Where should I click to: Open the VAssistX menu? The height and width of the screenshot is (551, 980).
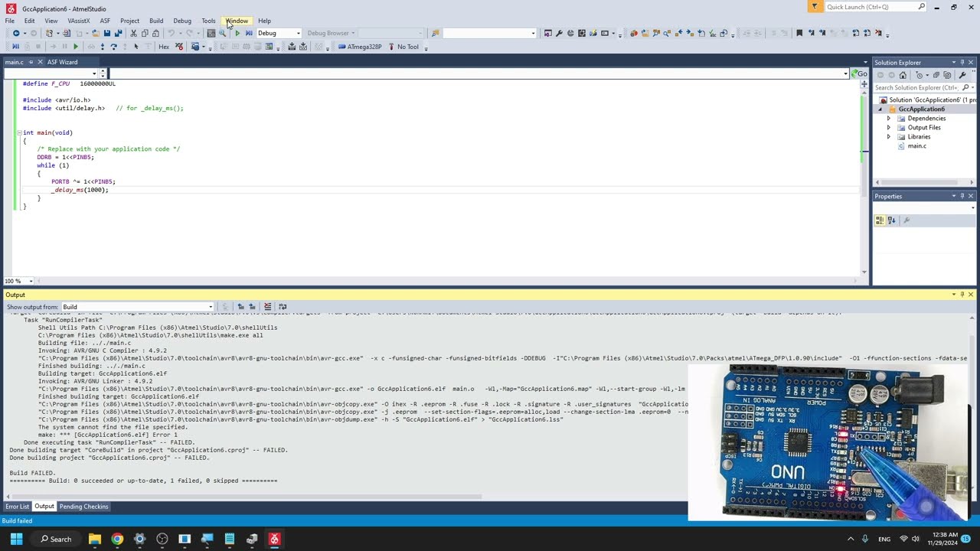(x=78, y=21)
